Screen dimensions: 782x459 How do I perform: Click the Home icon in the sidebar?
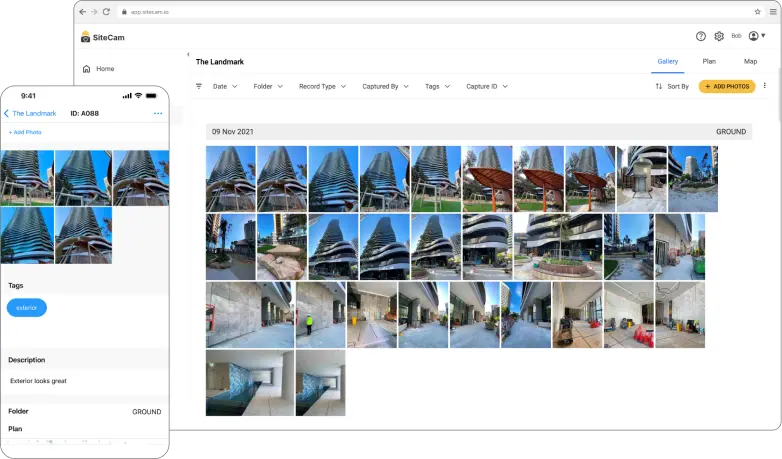[86, 69]
